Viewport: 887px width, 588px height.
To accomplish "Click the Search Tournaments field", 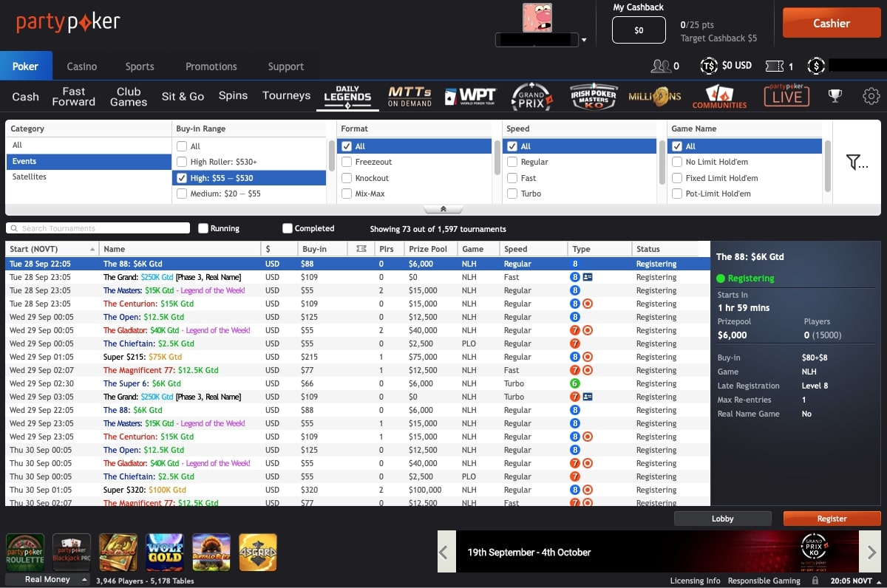I will [x=98, y=228].
